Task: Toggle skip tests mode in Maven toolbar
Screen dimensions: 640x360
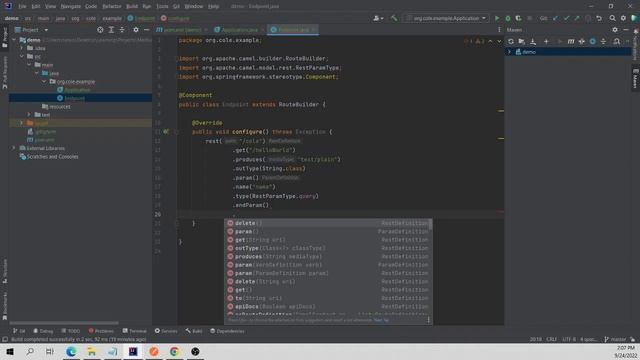Action: 593,41
